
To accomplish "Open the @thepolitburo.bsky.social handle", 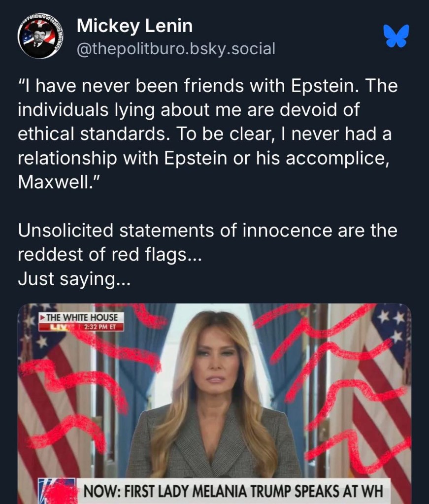I will [176, 49].
